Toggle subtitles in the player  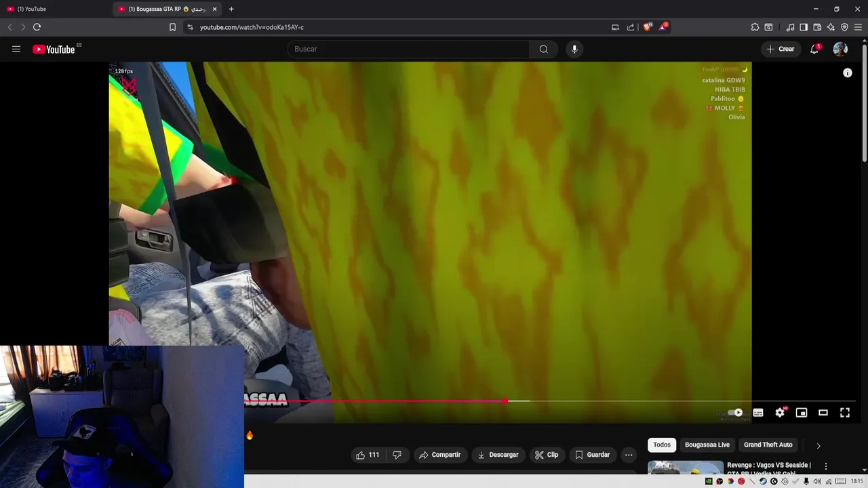pos(758,412)
